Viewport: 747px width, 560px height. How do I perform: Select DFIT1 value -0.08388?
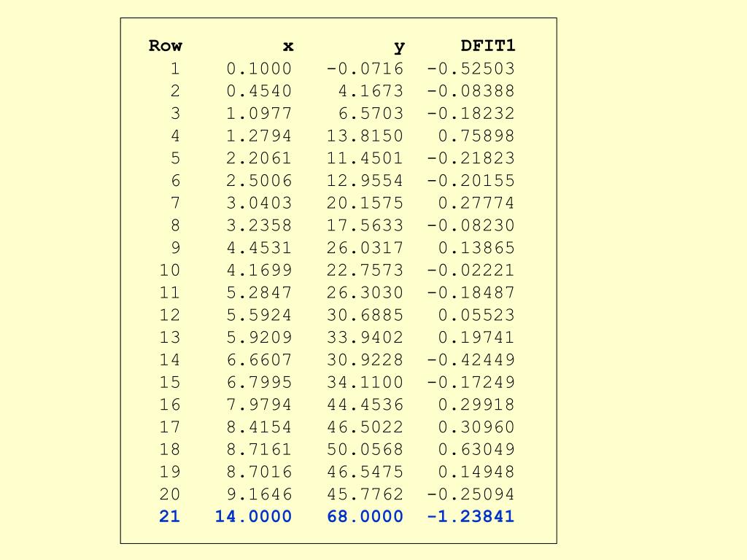471,91
